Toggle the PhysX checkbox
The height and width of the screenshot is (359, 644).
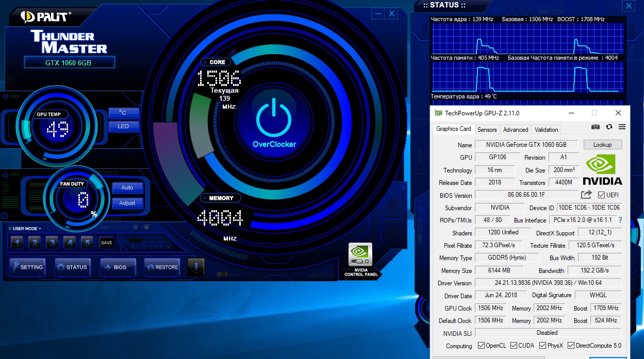coord(542,346)
